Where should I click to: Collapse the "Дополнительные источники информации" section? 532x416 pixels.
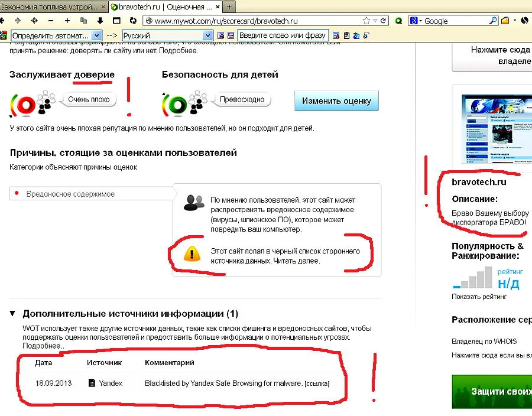12,313
